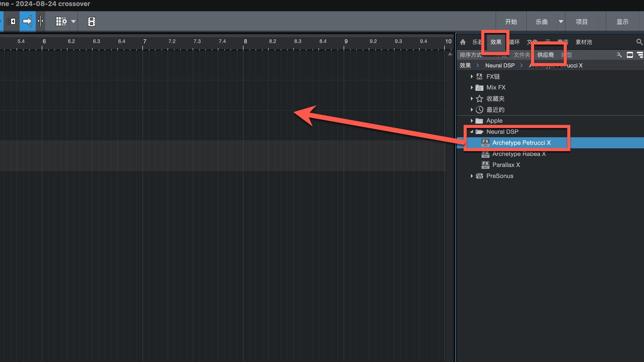Click the grid with plus icon
This screenshot has height=362, width=644.
click(61, 21)
